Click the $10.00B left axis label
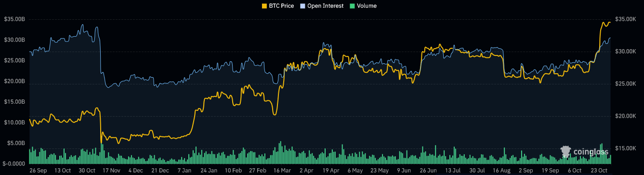The height and width of the screenshot is (175, 644). [14, 122]
